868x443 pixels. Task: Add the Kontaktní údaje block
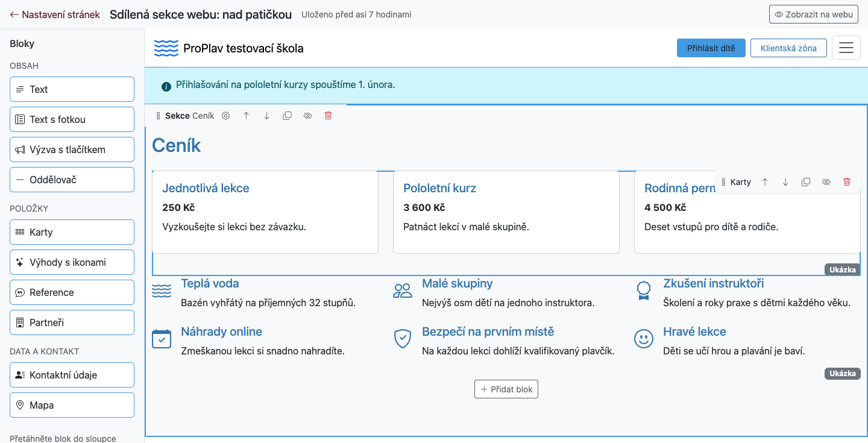click(x=72, y=375)
